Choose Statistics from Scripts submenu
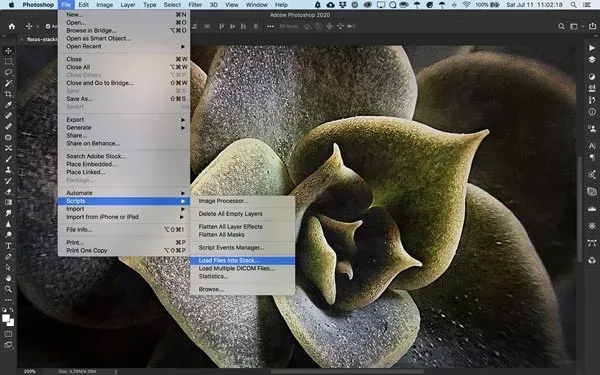Screen dimensions: 600x375 (x=243, y=276)
